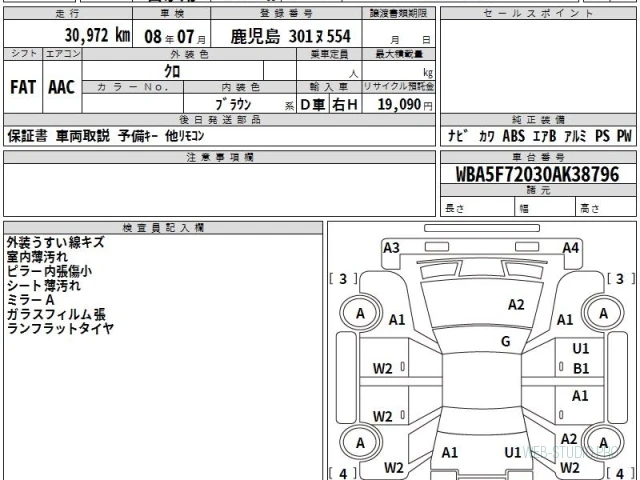Select 他リモコン text

pos(184,136)
